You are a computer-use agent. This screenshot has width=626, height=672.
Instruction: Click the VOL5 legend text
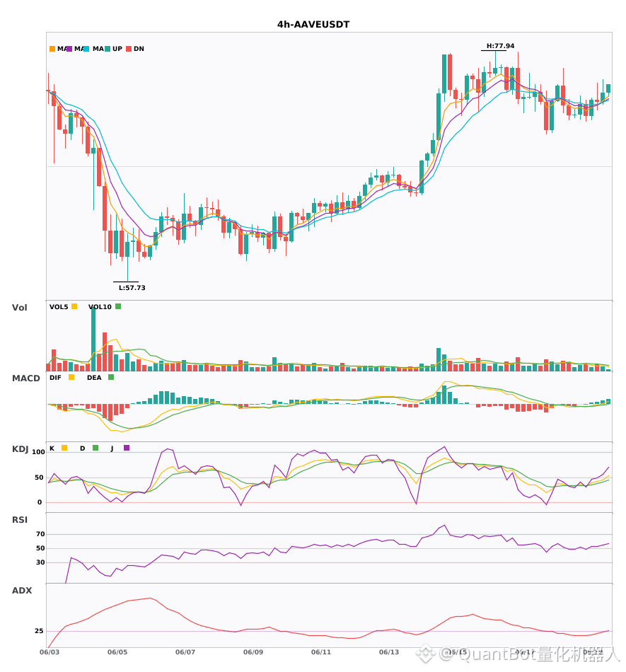click(59, 307)
